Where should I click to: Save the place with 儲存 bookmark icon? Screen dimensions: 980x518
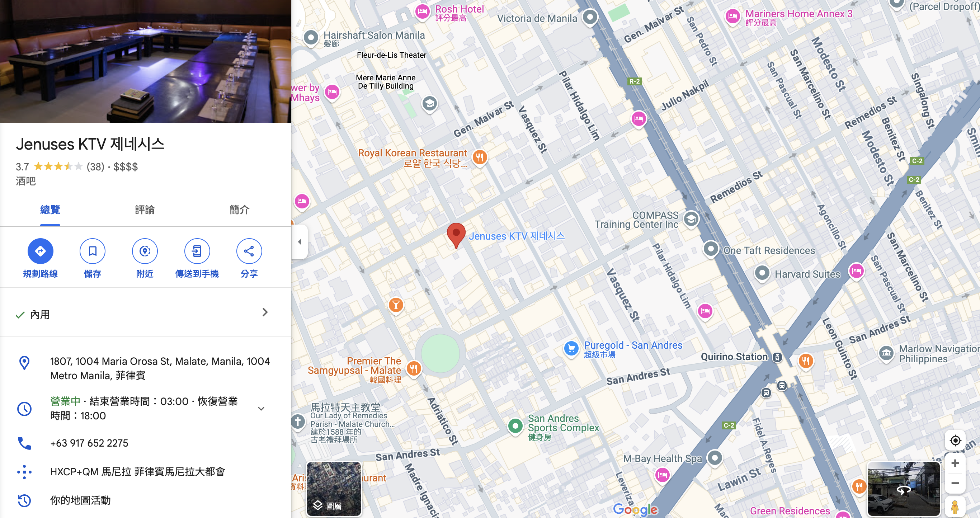point(93,251)
